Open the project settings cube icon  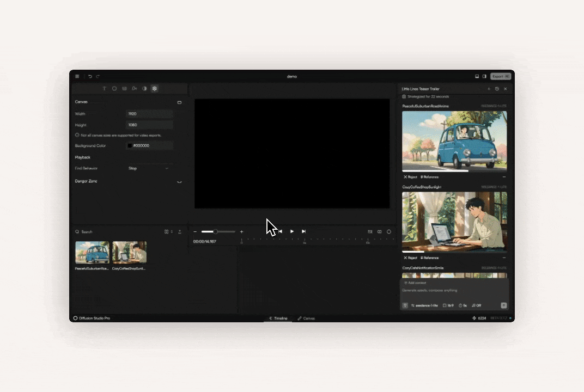(155, 89)
